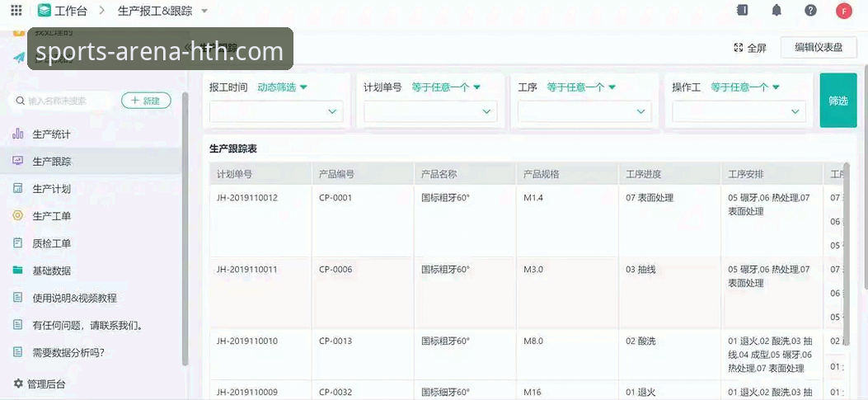This screenshot has width=868, height=400.
Task: Click the 生产工单 circular target icon
Action: [17, 215]
